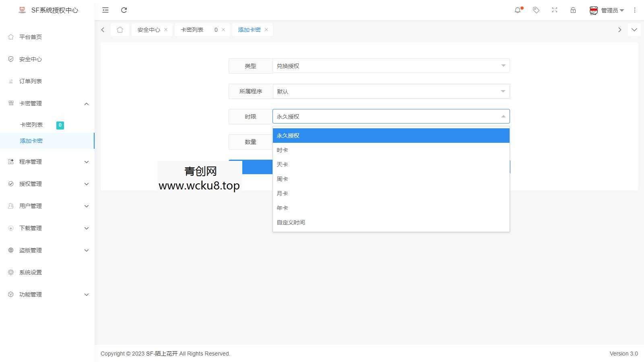Open notifications via the bell icon
Image resolution: width=644 pixels, height=362 pixels.
click(x=518, y=10)
